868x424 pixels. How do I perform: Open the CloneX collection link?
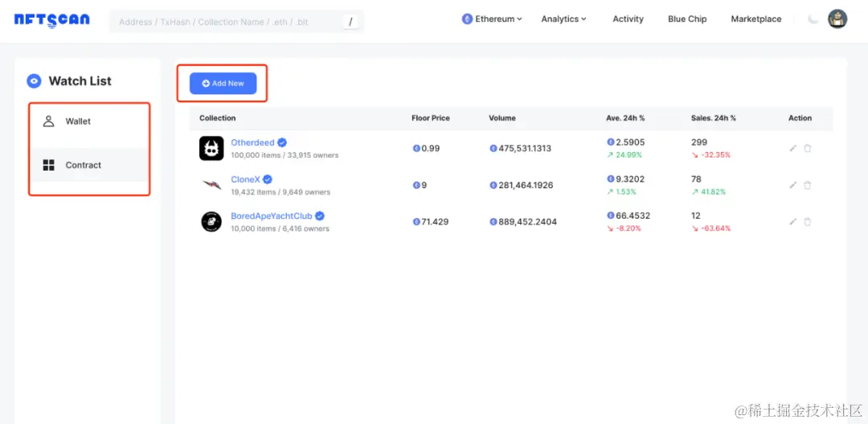click(x=245, y=179)
